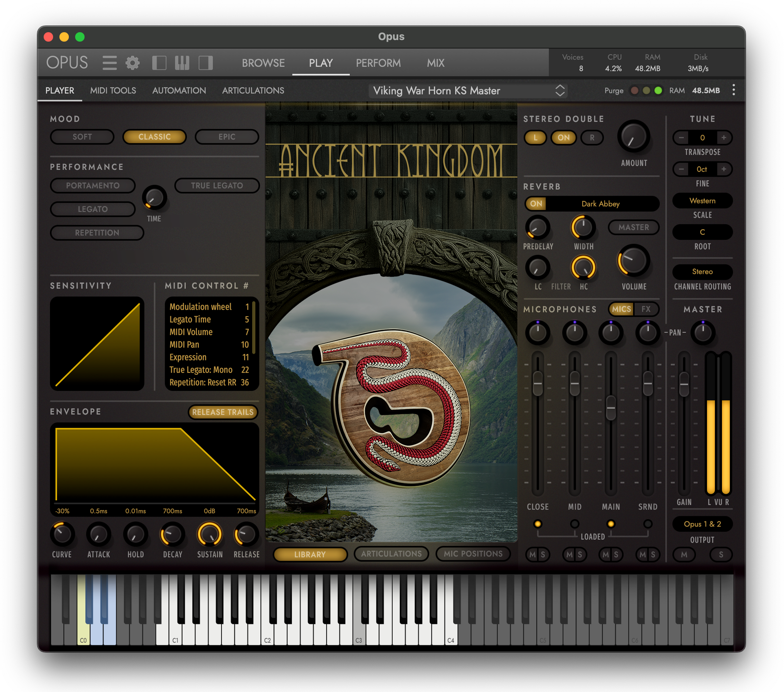
Task: Open the MIDI TOOLS tab
Action: (113, 90)
